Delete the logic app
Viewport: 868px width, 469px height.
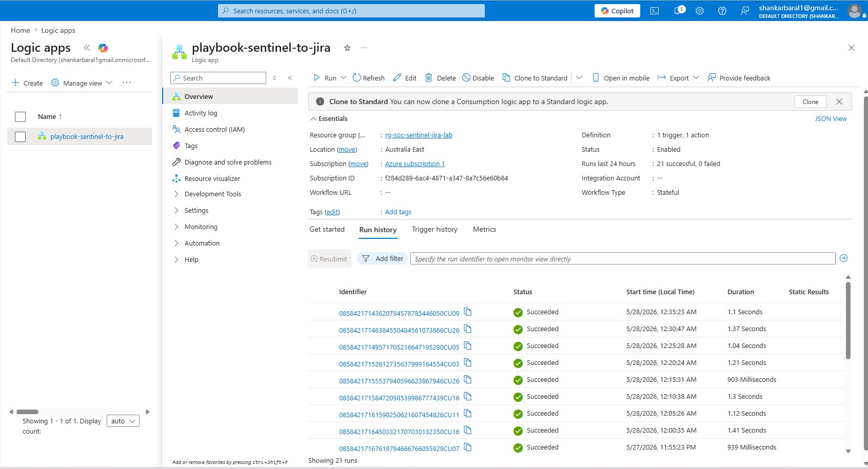pyautogui.click(x=440, y=78)
